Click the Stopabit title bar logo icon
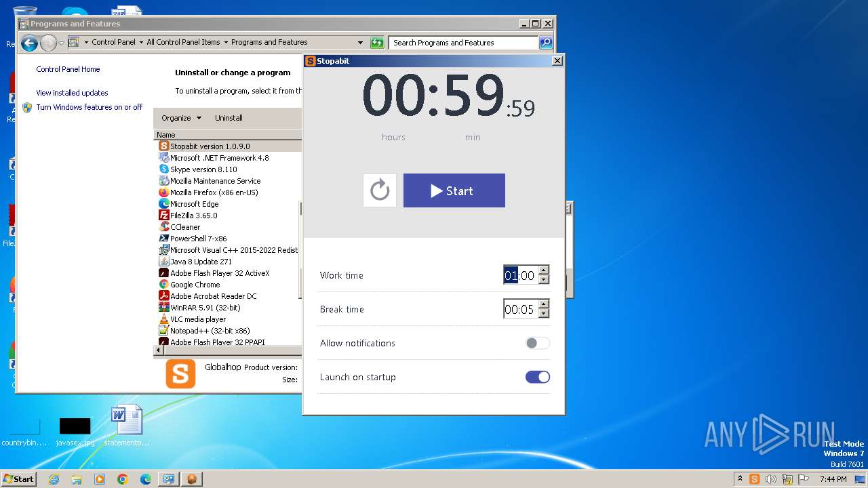The height and width of the screenshot is (488, 868). pyautogui.click(x=311, y=61)
